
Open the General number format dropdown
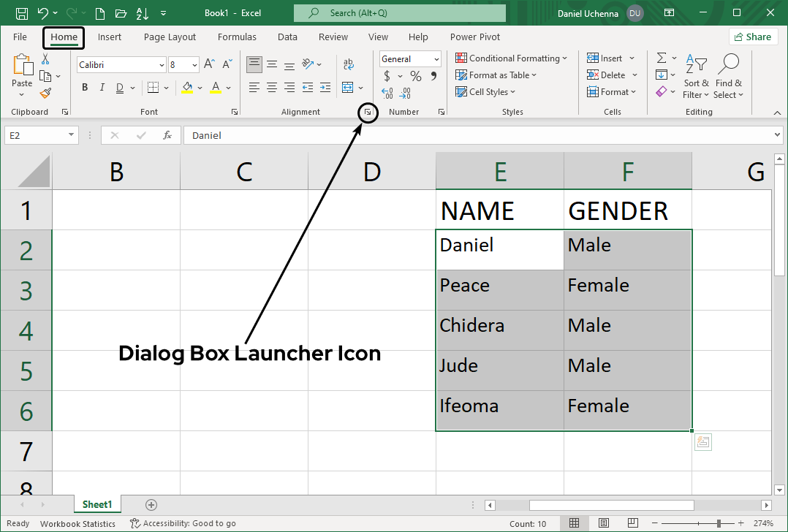pyautogui.click(x=436, y=59)
